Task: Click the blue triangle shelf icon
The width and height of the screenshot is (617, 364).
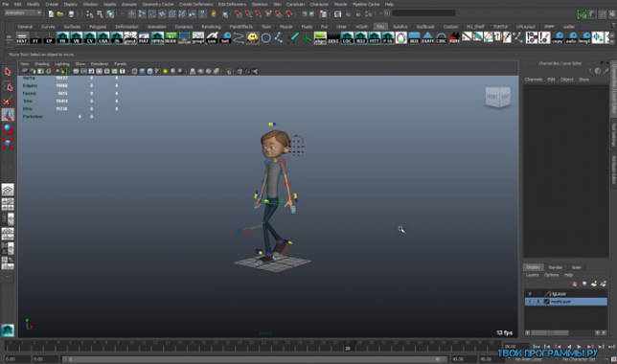Action: 427,38
